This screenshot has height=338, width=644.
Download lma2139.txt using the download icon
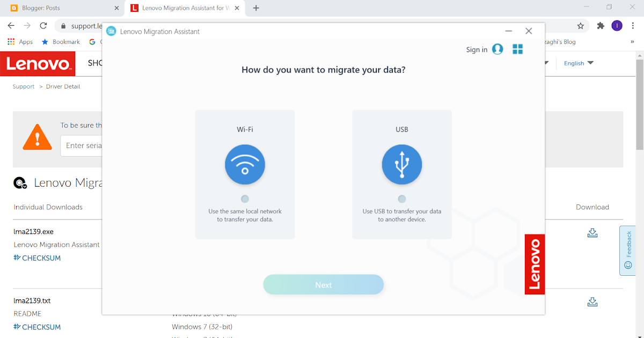pyautogui.click(x=592, y=302)
